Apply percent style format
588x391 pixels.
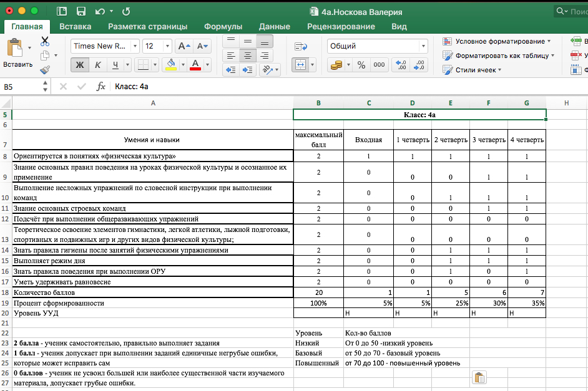(x=361, y=65)
